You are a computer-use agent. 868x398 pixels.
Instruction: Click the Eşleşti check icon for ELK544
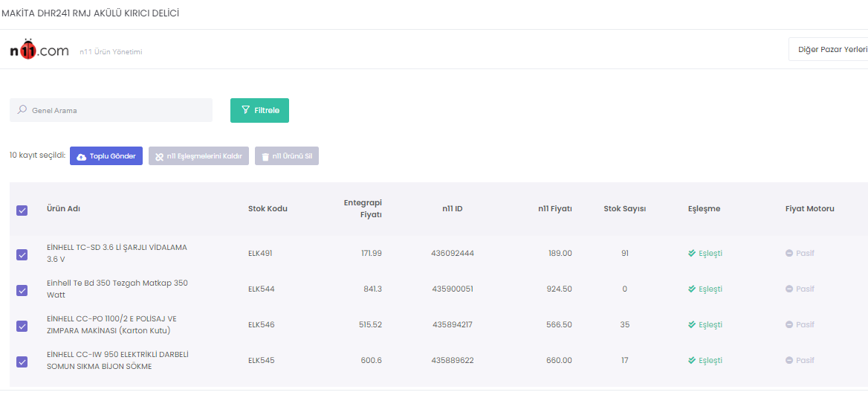(692, 289)
